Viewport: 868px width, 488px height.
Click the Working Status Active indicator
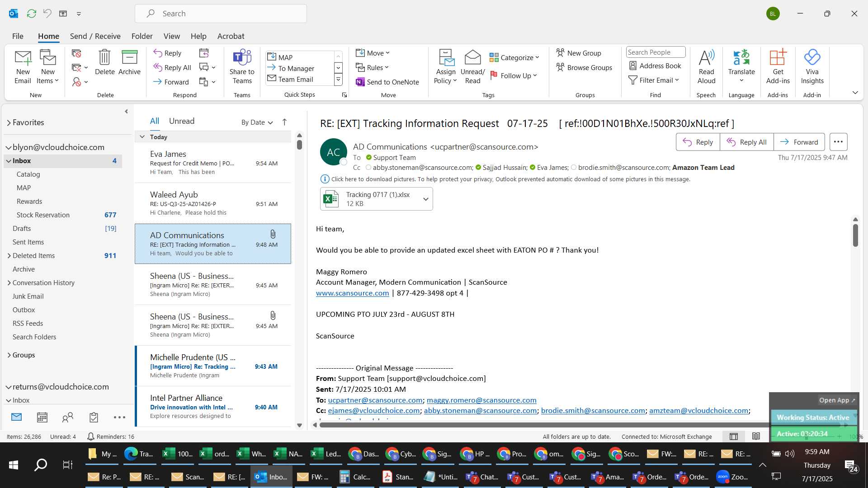pos(813,418)
